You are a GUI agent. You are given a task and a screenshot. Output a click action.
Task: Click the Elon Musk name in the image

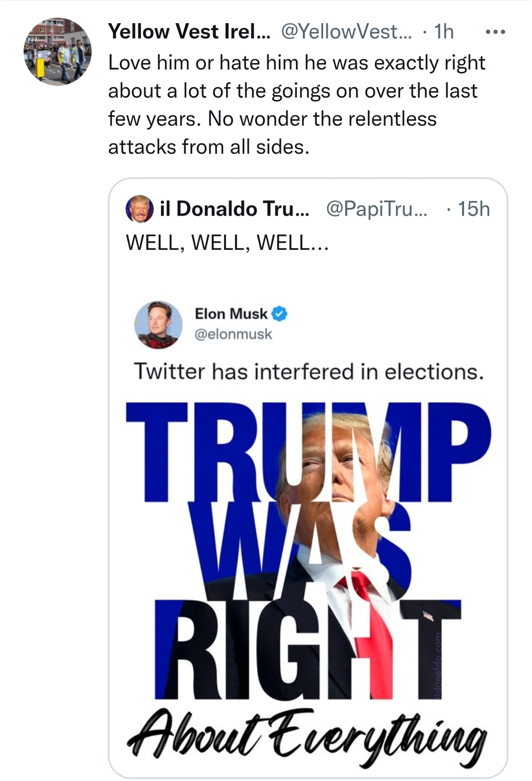pyautogui.click(x=231, y=314)
